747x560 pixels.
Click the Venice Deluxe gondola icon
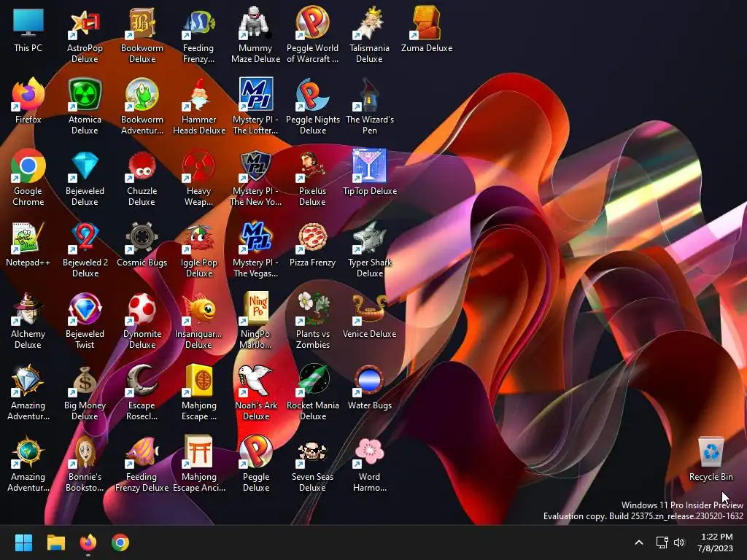click(x=369, y=308)
